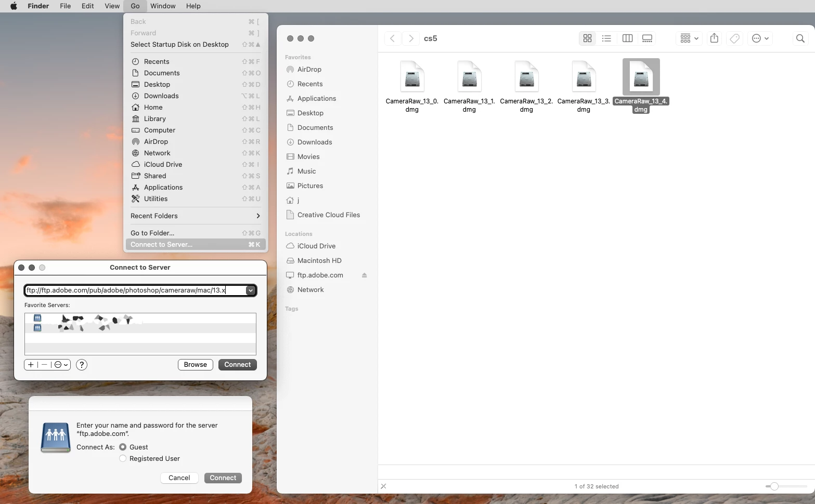Open the Apple menu
Viewport: 815px width, 504px height.
pyautogui.click(x=14, y=6)
